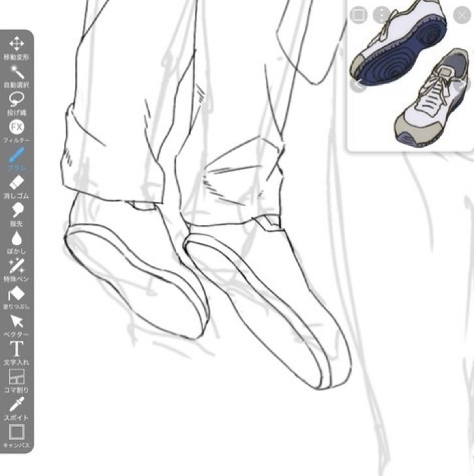The image size is (474, 476).
Task: Select the Brush (ブラシ) tool
Action: [16, 156]
